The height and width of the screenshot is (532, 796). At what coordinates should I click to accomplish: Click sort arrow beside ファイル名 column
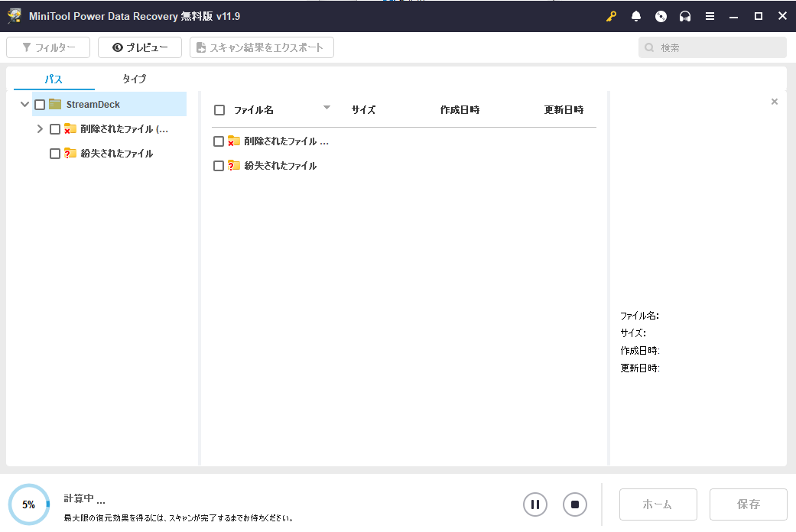327,108
